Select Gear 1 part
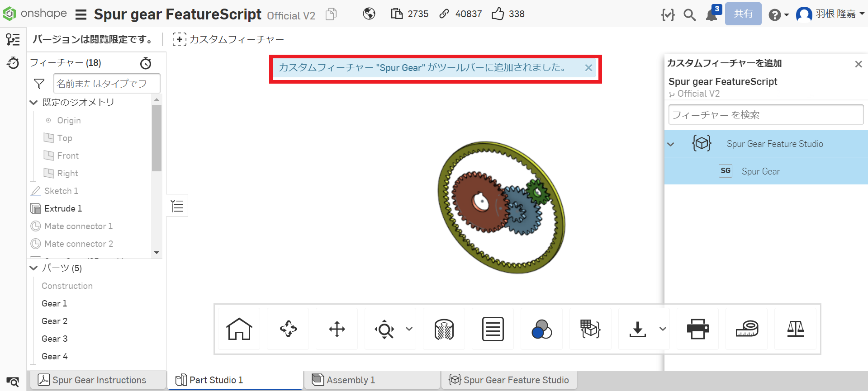Viewport: 868px width, 391px height. 54,303
